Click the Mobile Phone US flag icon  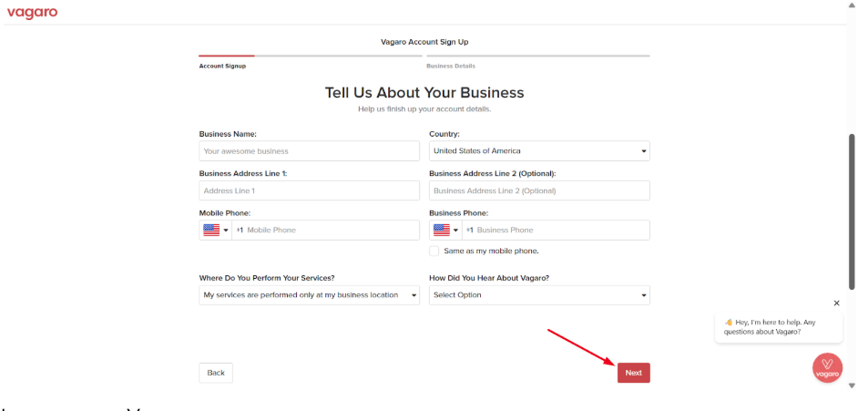[211, 230]
